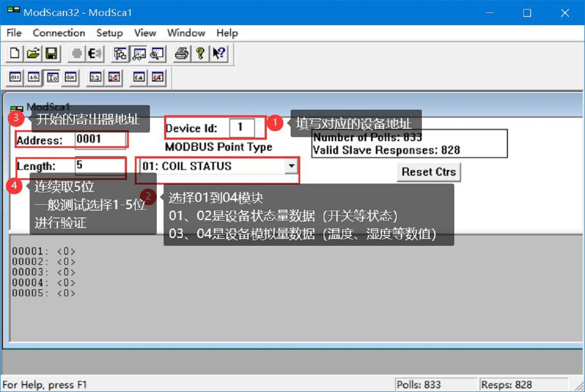
Task: Disconnect using the plug toolbar icon
Action: coord(95,54)
